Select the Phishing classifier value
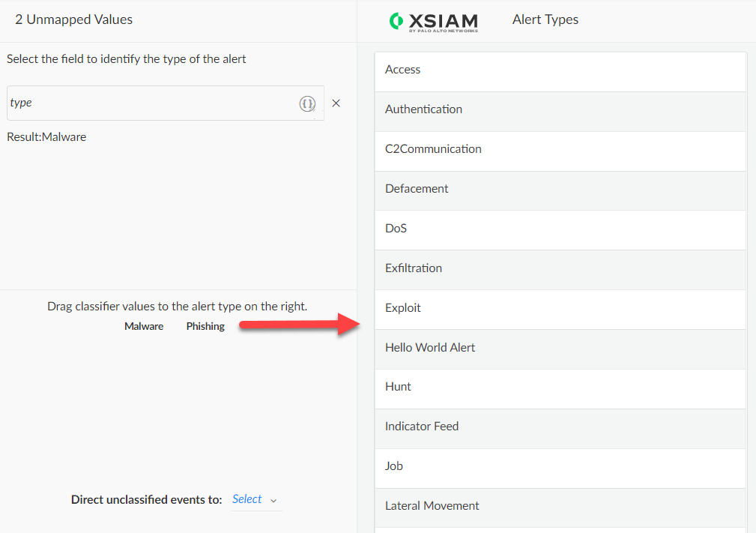Image resolution: width=756 pixels, height=533 pixels. pyautogui.click(x=205, y=326)
